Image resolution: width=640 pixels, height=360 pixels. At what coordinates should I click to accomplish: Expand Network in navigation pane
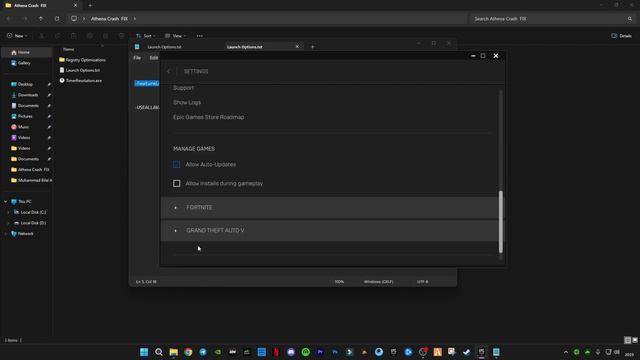[6, 233]
